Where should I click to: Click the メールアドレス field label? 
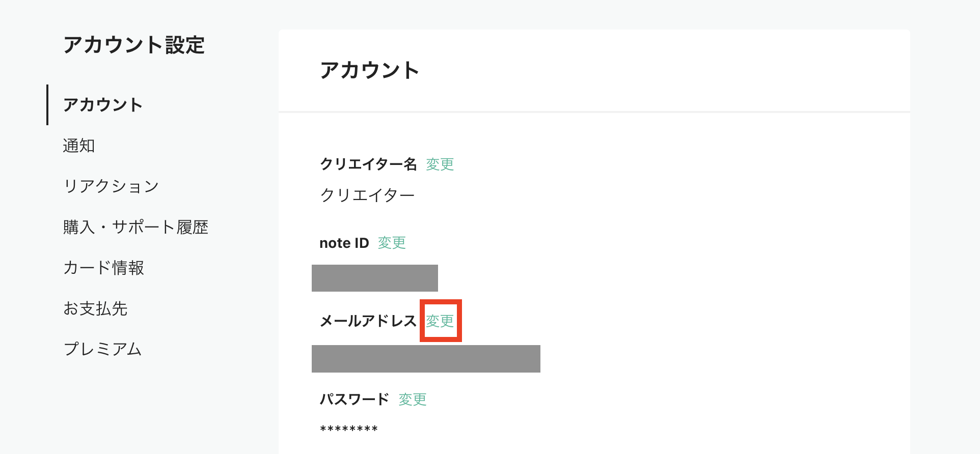tap(368, 321)
